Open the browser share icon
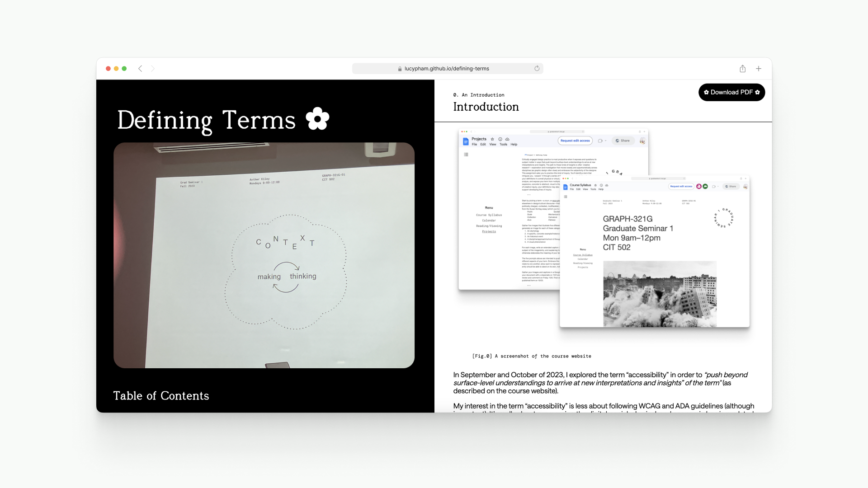This screenshot has width=868, height=488. pyautogui.click(x=742, y=69)
